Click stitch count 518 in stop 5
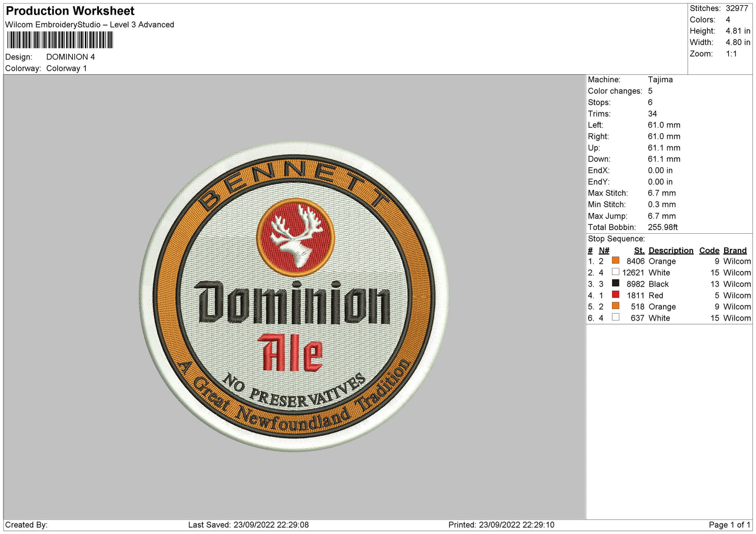Image resolution: width=756 pixels, height=534 pixels. point(638,307)
